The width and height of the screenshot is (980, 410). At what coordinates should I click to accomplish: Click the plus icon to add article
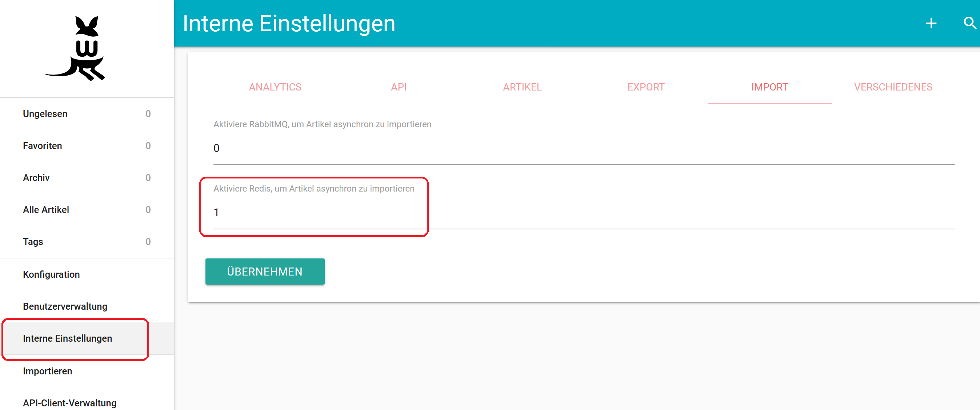(931, 24)
